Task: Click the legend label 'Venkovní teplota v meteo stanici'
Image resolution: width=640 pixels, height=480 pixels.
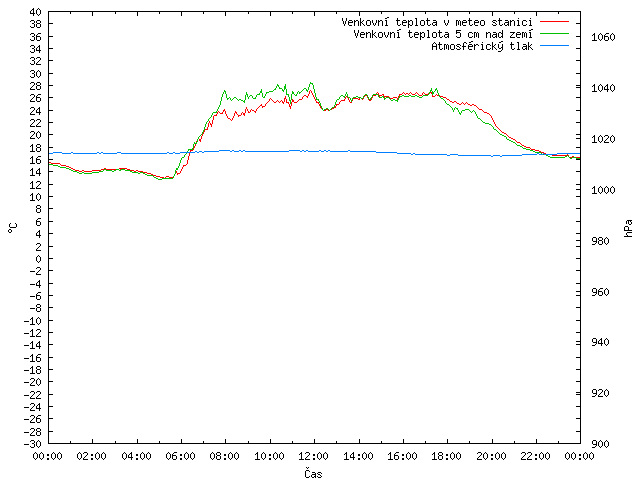Action: coord(437,22)
